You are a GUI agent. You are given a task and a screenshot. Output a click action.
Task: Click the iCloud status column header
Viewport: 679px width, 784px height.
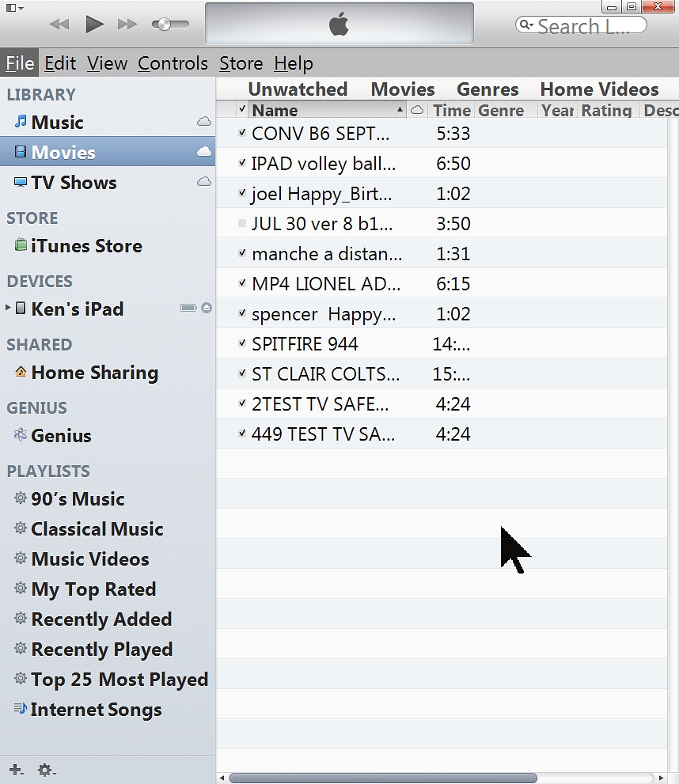point(416,110)
